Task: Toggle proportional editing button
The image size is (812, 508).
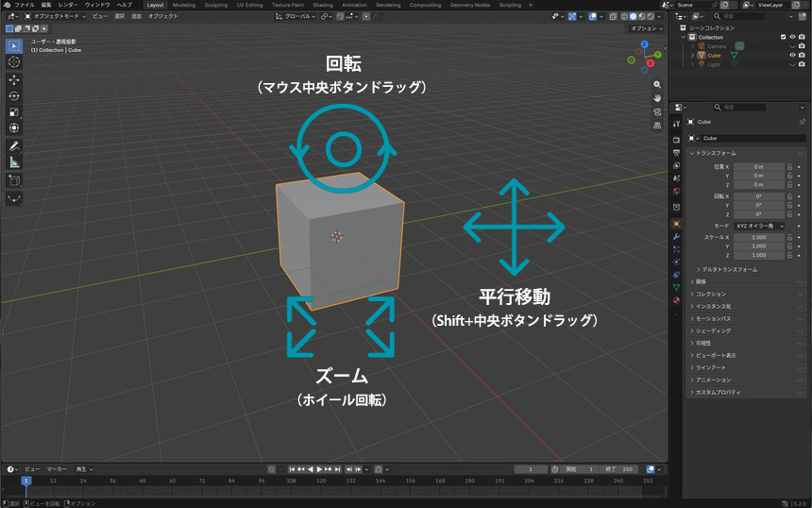Action: point(366,17)
